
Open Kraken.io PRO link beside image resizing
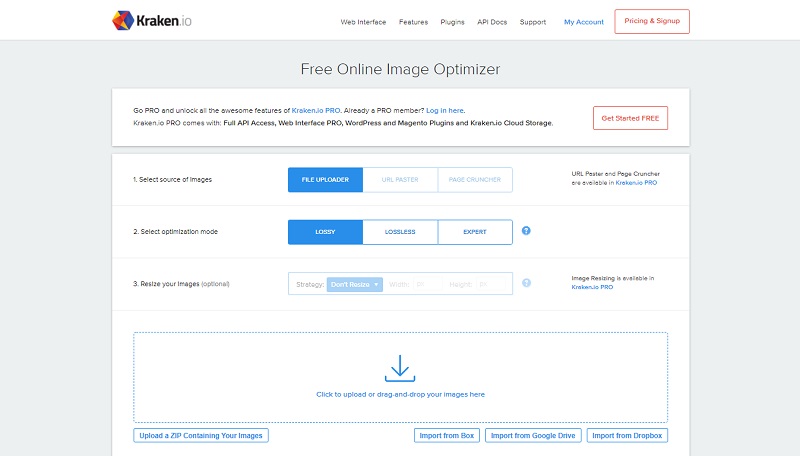coord(592,287)
